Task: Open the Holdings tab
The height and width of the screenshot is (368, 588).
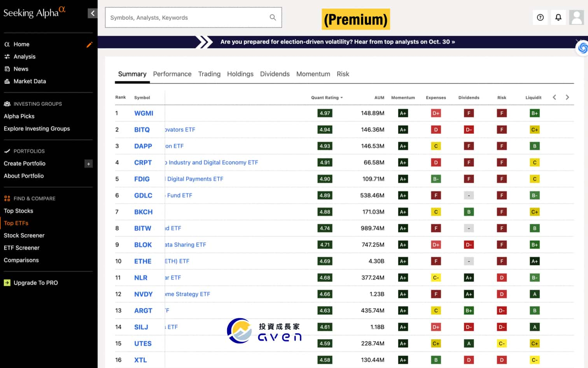Action: coord(240,74)
